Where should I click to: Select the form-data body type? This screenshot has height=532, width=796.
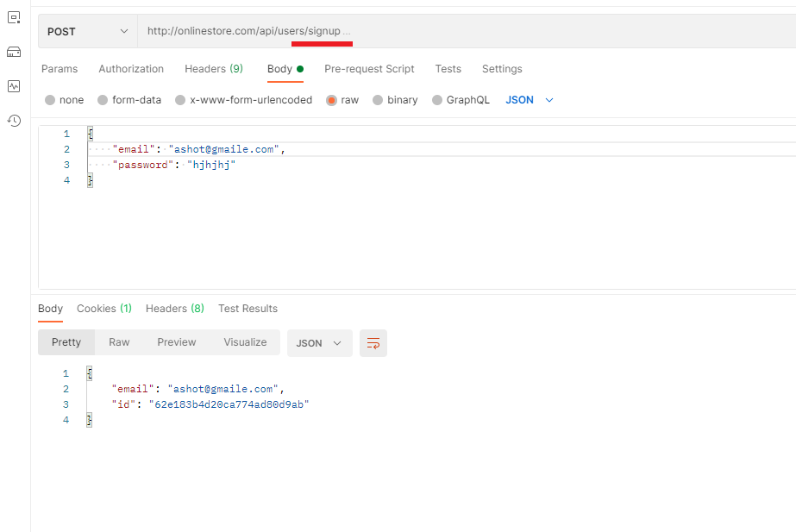pos(129,100)
